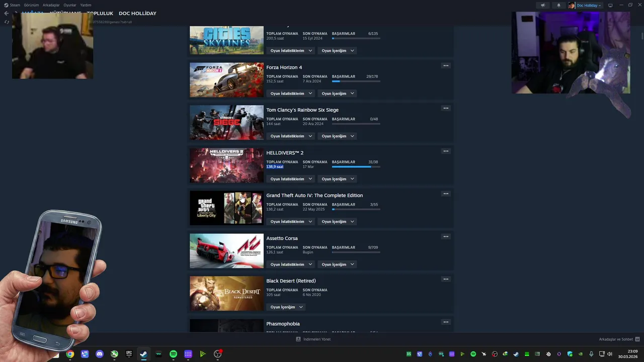Click Assetto Corsa achievements progress bar
Screen dimensions: 644x362
tap(356, 252)
